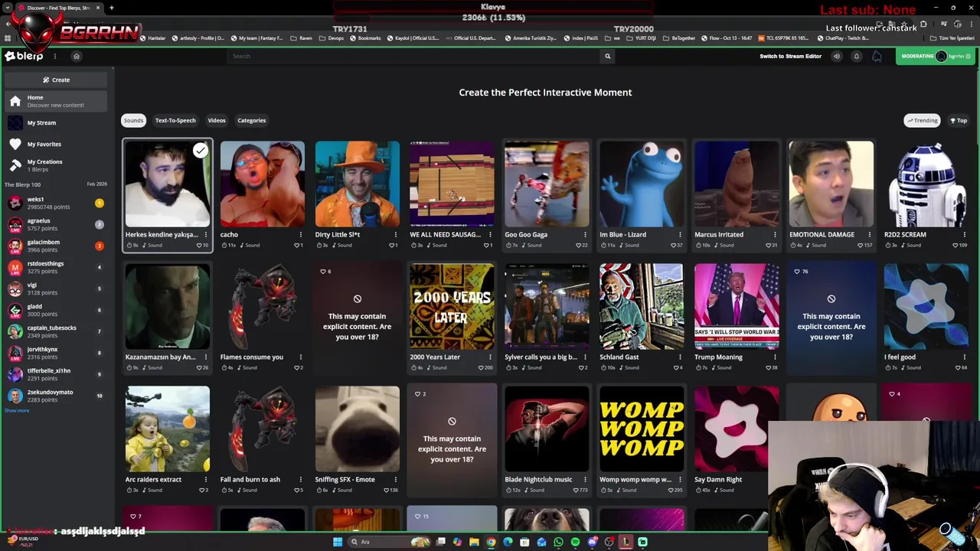Click the mascot icon next to bell
Screen dimensions: 980x551
point(877,56)
